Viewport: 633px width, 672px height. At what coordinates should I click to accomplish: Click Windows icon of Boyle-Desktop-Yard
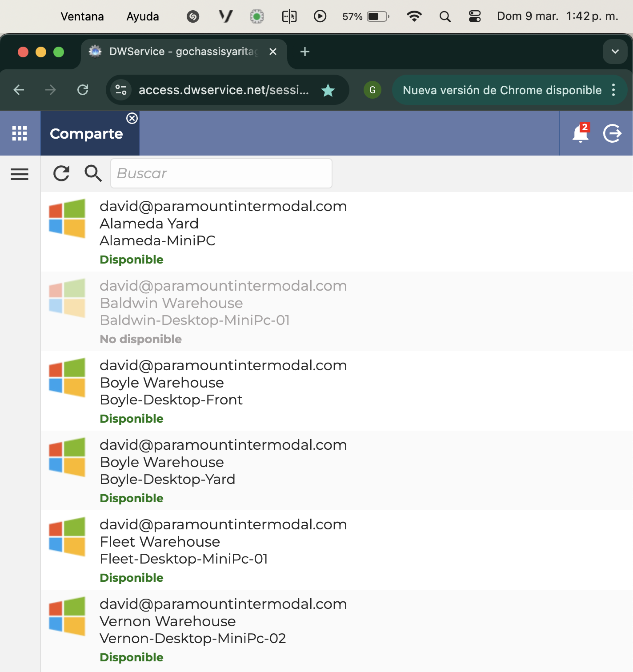point(67,457)
